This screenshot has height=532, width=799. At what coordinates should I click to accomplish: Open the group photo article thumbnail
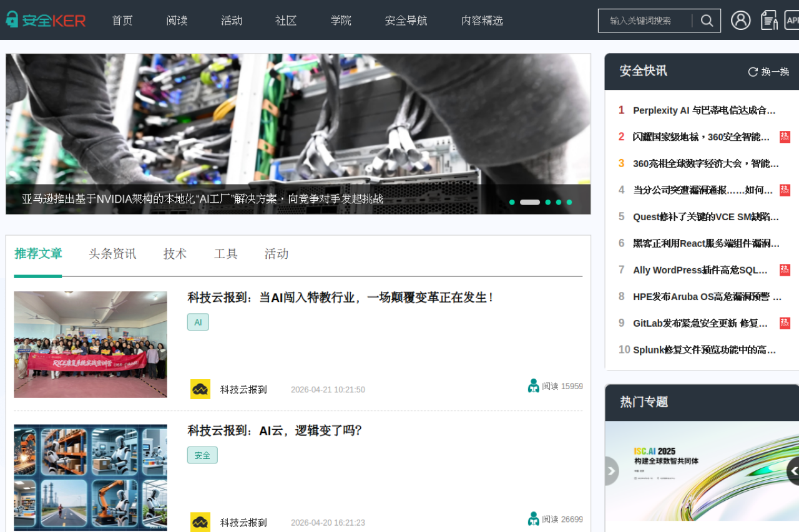(x=91, y=344)
